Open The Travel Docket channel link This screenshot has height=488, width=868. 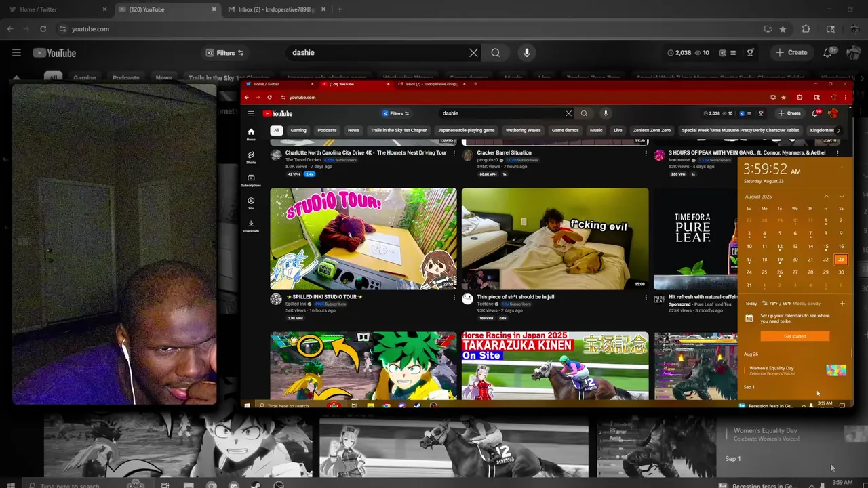coord(302,160)
